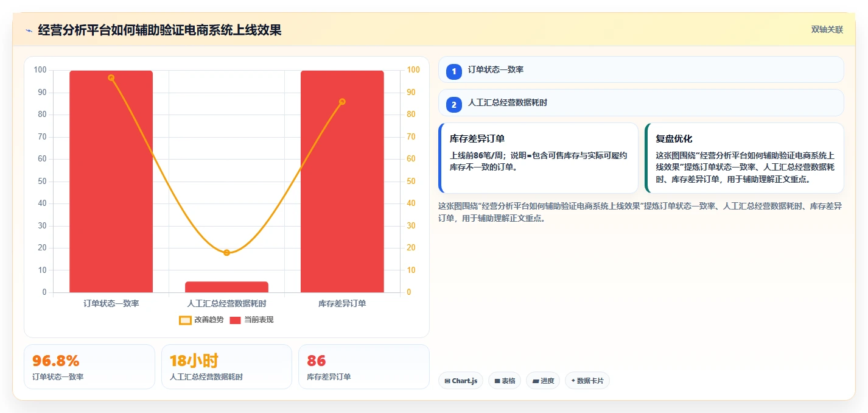Click the blue number 2 badge
The height and width of the screenshot is (413, 868).
(453, 105)
